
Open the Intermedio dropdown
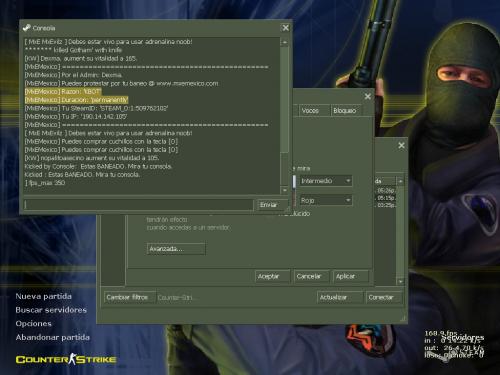click(x=326, y=181)
